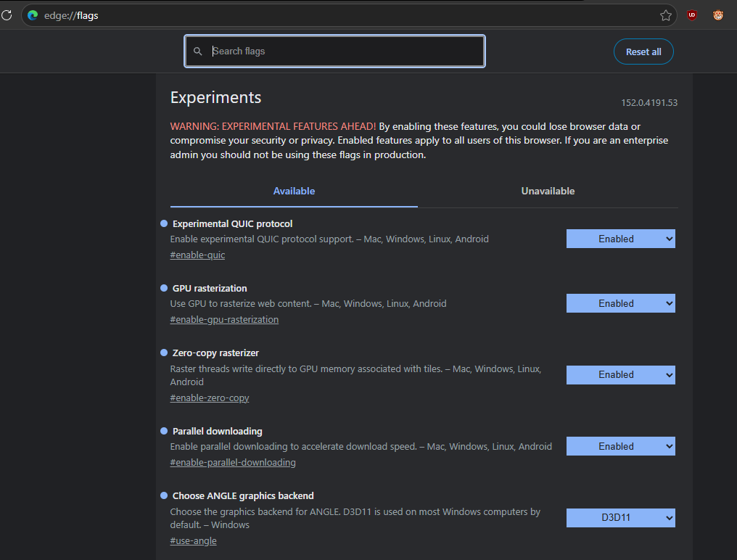Click the version number 152.0.4191.53

(x=649, y=102)
